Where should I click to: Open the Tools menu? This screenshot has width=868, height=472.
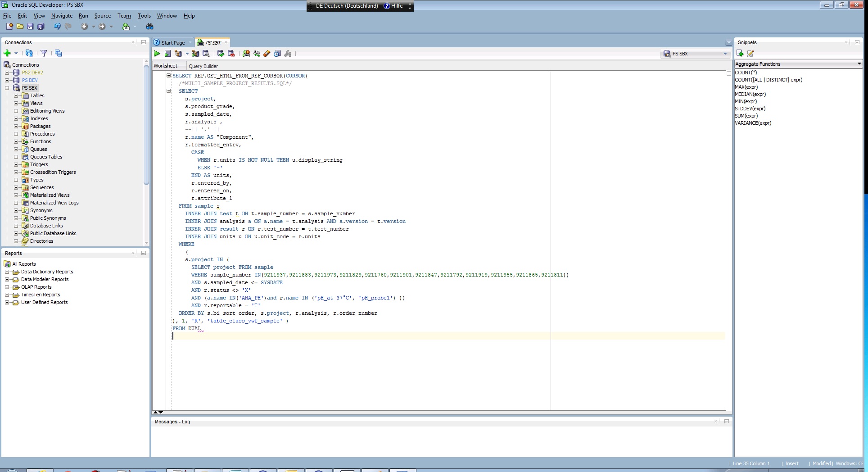[144, 16]
